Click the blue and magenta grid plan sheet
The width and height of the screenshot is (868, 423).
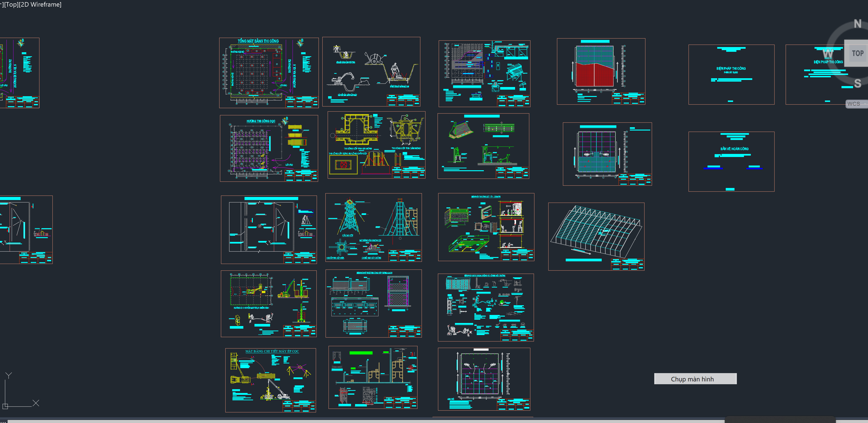coord(607,154)
